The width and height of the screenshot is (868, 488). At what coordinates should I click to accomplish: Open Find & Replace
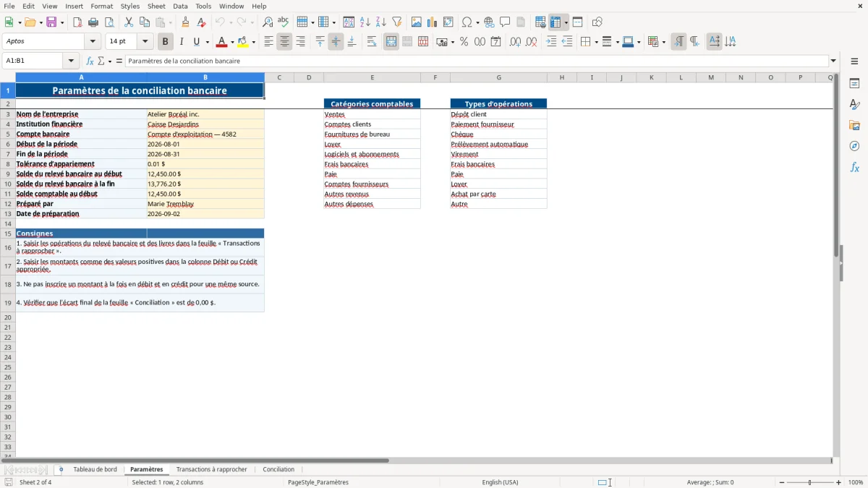click(x=268, y=22)
